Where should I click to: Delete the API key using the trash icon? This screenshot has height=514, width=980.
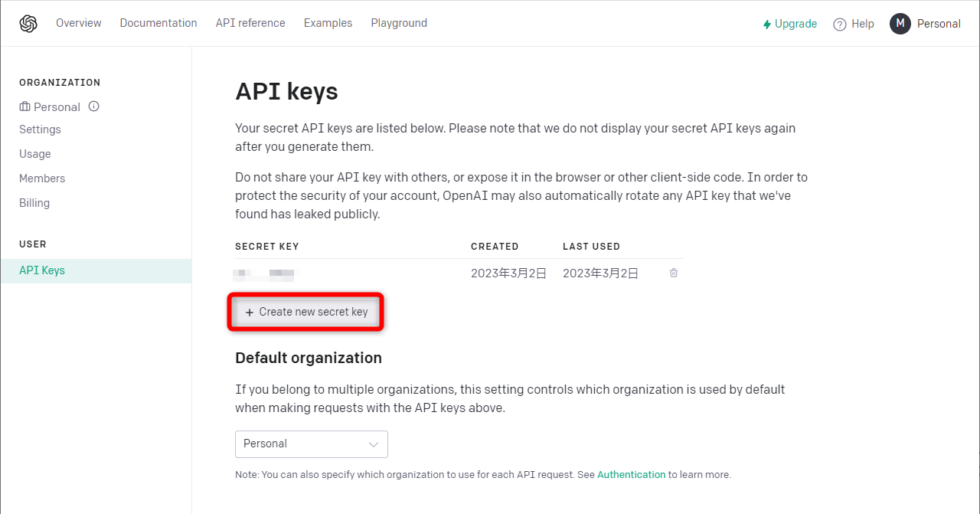point(673,273)
